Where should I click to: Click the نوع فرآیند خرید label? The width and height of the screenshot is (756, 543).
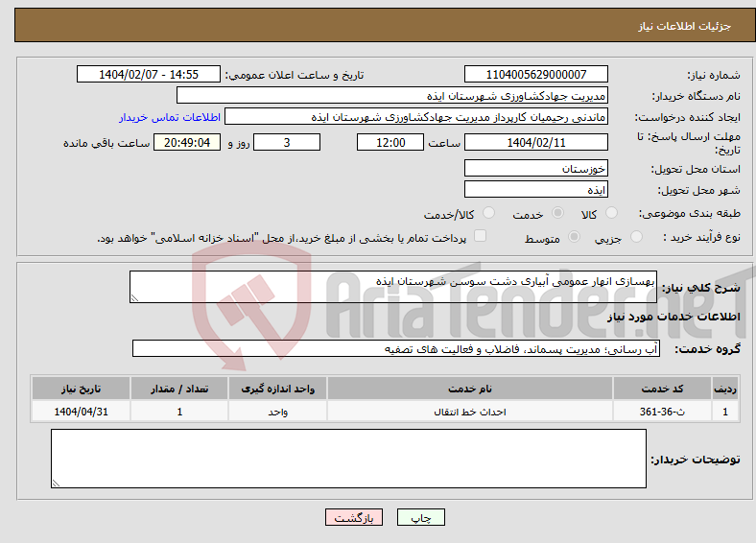pos(702,237)
